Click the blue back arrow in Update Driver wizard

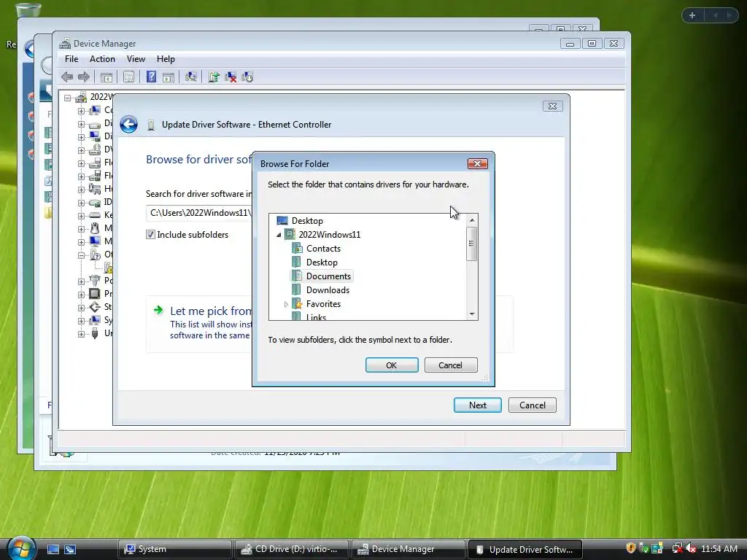(x=128, y=125)
